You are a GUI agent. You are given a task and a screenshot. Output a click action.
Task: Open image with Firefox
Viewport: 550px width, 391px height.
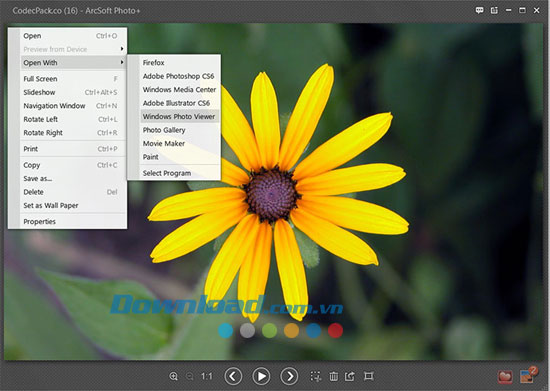(x=180, y=62)
